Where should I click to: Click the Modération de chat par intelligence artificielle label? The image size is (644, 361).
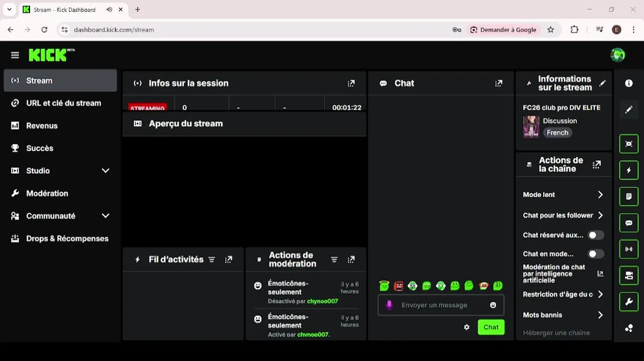[554, 274]
